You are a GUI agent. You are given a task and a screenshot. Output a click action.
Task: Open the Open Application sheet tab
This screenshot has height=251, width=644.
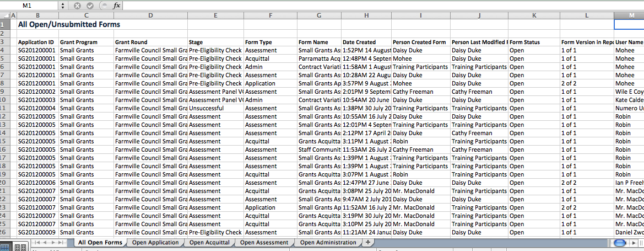tap(155, 243)
